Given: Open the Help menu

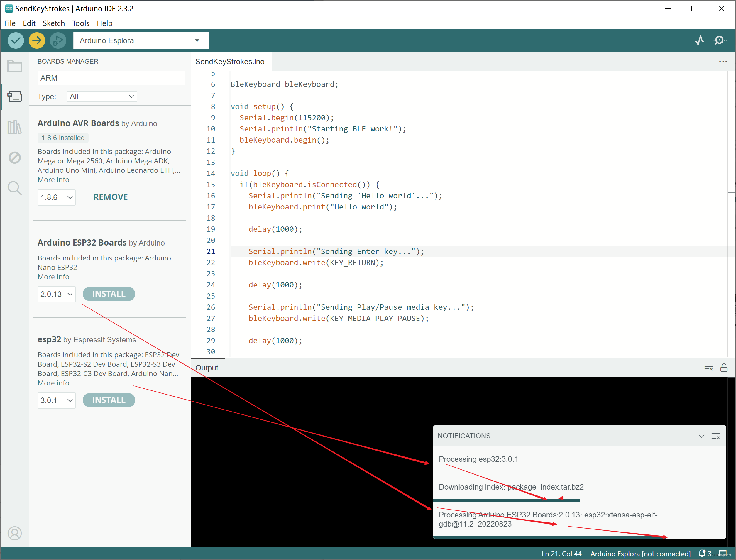Looking at the screenshot, I should 105,23.
